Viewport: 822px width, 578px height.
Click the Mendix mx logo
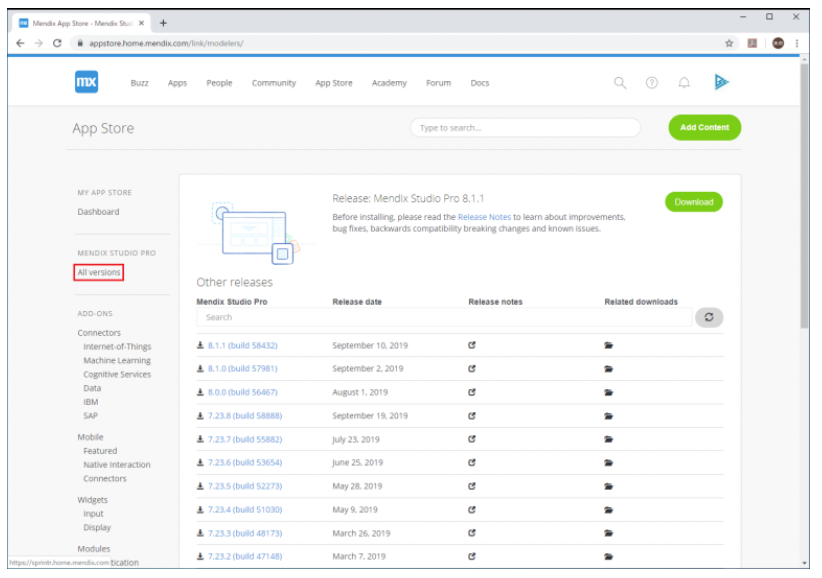pos(86,82)
